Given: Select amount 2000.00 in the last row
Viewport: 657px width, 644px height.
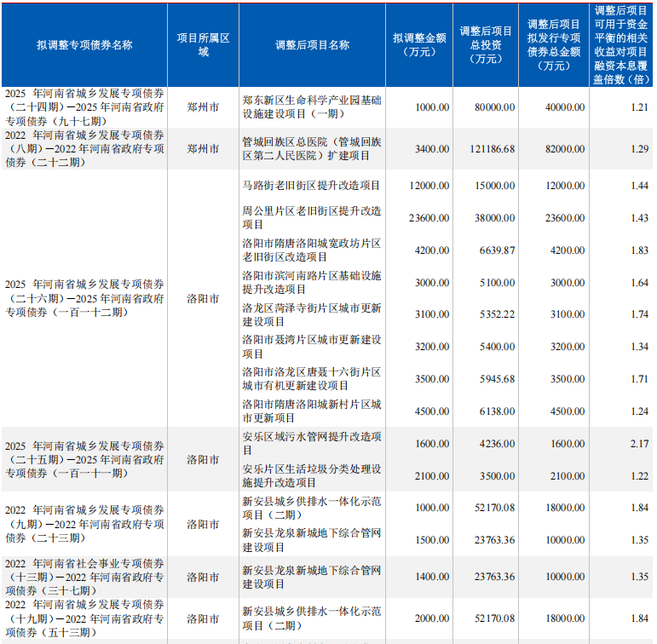Looking at the screenshot, I should click(x=431, y=618).
